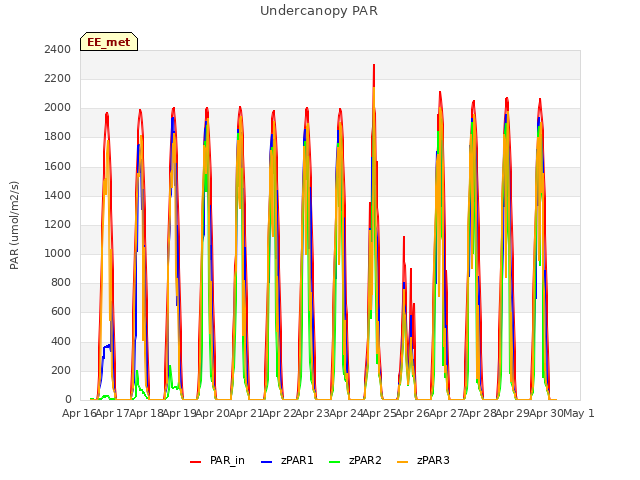The width and height of the screenshot is (640, 480).
Task: Click the zPAR2 legend entry
Action: click(355, 460)
